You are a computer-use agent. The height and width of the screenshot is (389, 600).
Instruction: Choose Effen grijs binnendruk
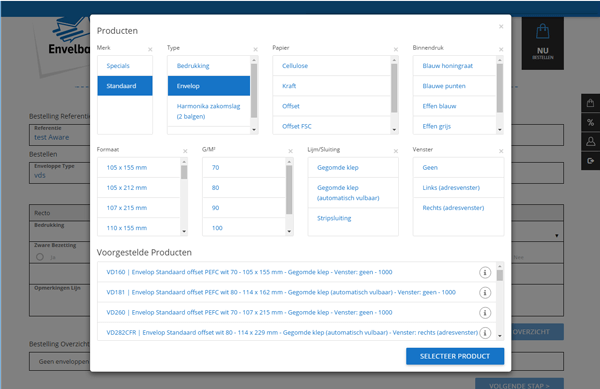(455, 126)
